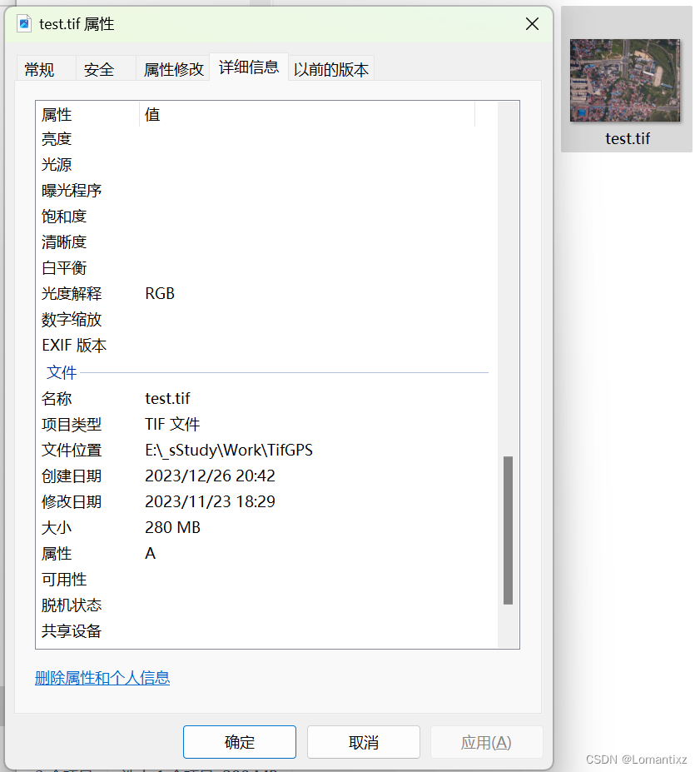Viewport: 700px width, 772px height.
Task: Click the 取消 button
Action: 363,741
